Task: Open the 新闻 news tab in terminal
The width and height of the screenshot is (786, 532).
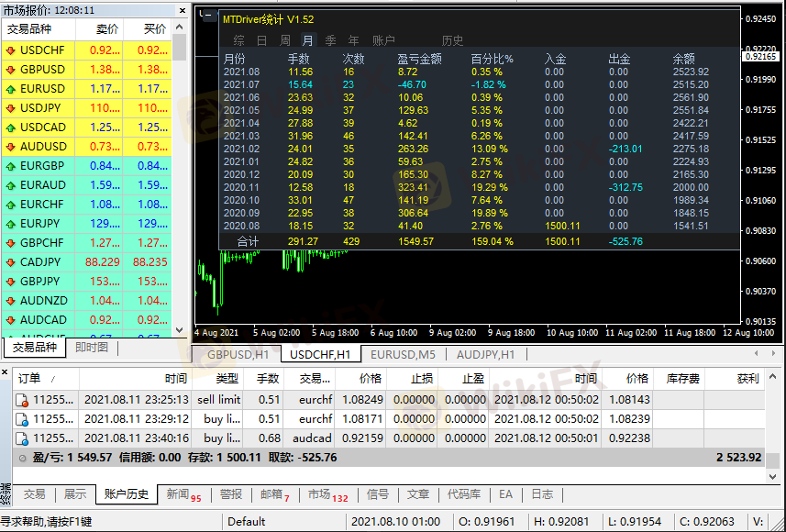Action: pos(178,494)
